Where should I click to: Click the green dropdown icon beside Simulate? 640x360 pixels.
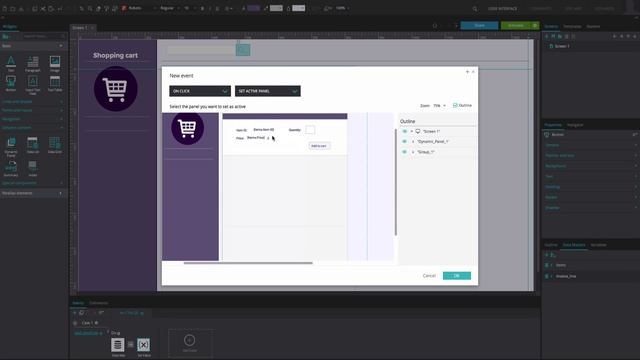tap(535, 25)
